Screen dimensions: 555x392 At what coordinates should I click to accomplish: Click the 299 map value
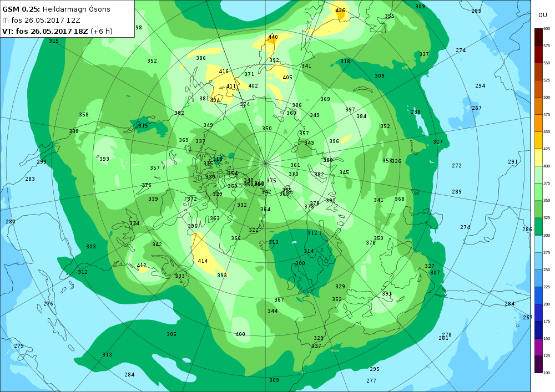tap(42, 162)
